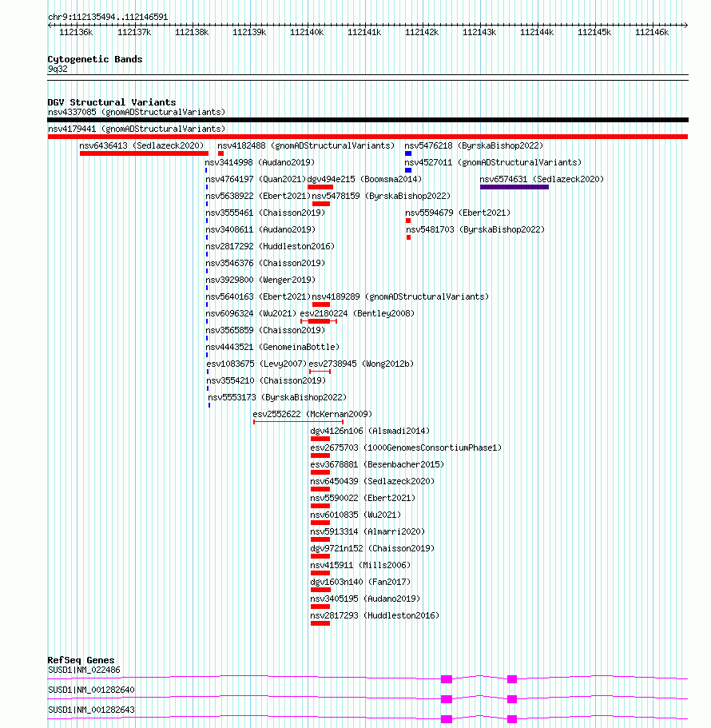Select esv2552622 thin red interval line

click(x=299, y=422)
